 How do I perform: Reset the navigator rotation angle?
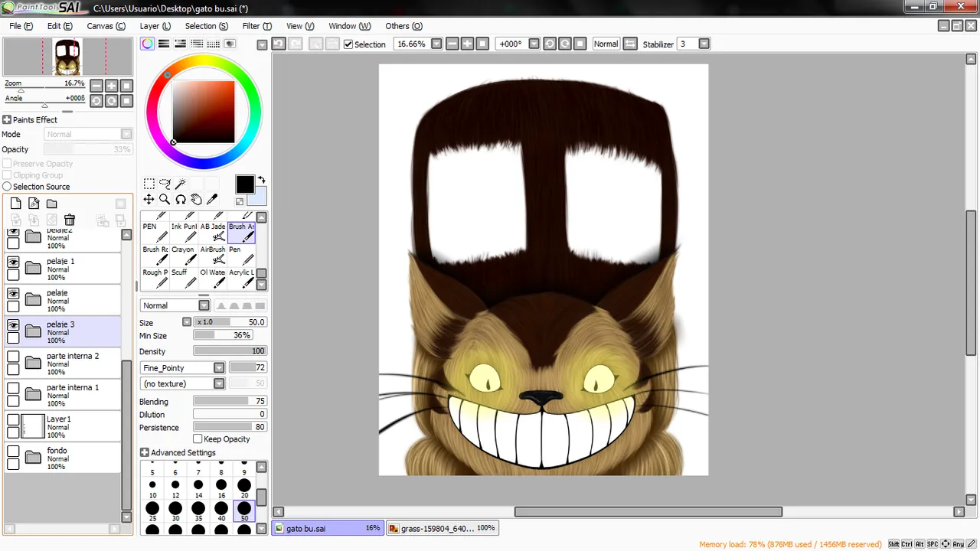coord(127,101)
